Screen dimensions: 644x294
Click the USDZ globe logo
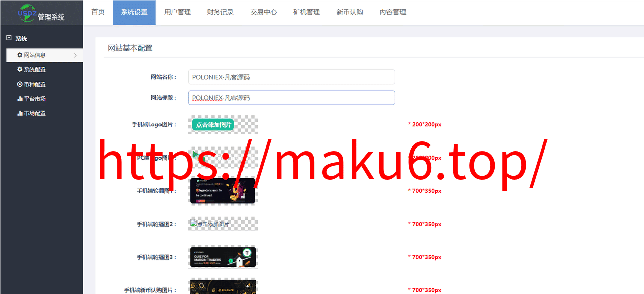point(27,12)
